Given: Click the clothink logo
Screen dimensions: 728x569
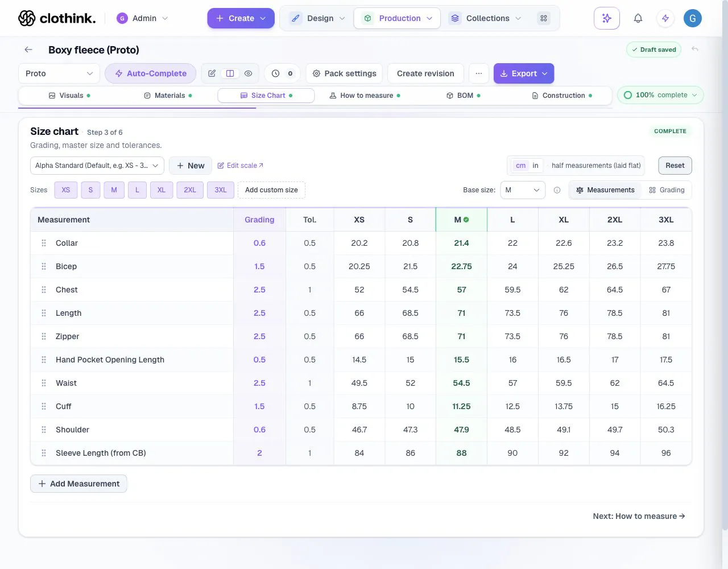Looking at the screenshot, I should [x=57, y=18].
